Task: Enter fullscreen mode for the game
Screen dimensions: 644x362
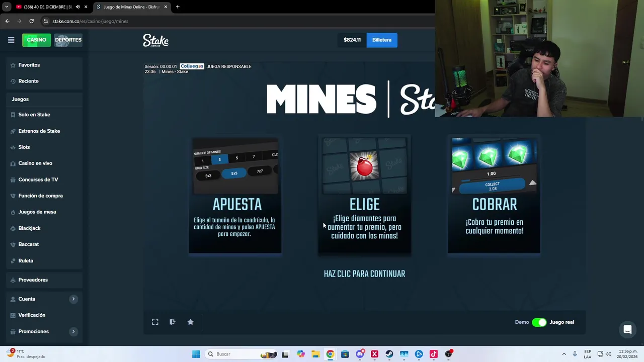Action: pos(155,322)
